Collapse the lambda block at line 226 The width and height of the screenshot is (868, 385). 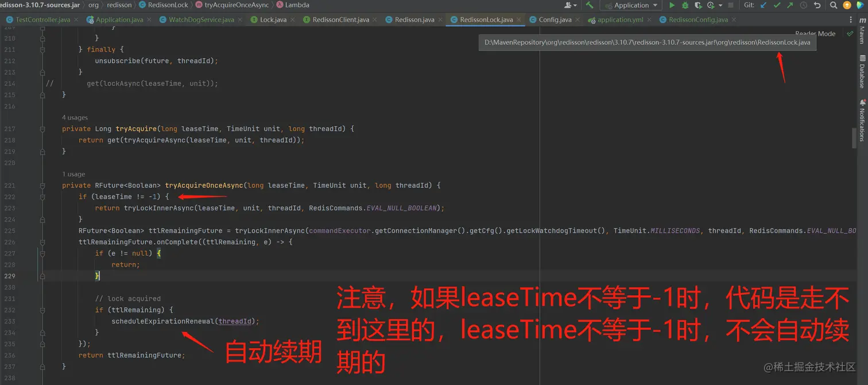coord(42,242)
